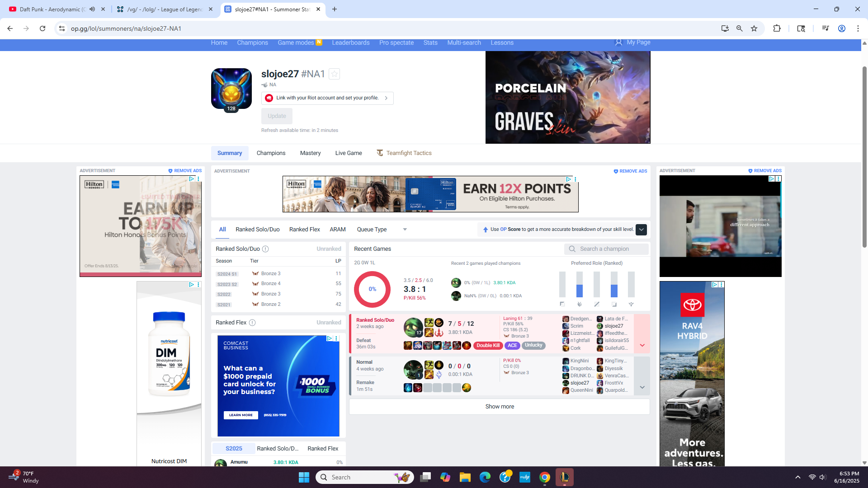Click the Double Kill badge

[x=488, y=346]
